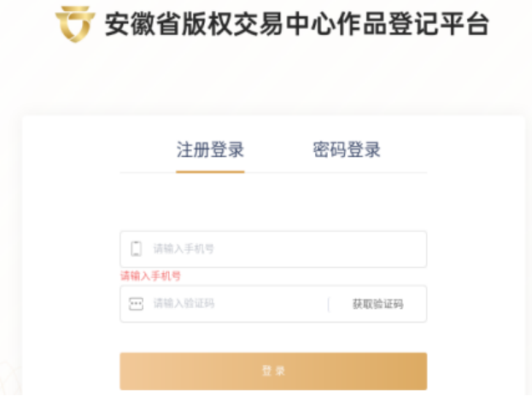
Task: Submit the form with 登录 button
Action: [x=273, y=371]
